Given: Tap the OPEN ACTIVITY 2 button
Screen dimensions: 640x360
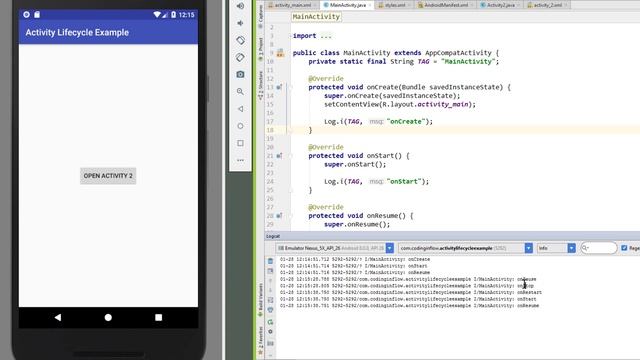Looking at the screenshot, I should point(108,176).
